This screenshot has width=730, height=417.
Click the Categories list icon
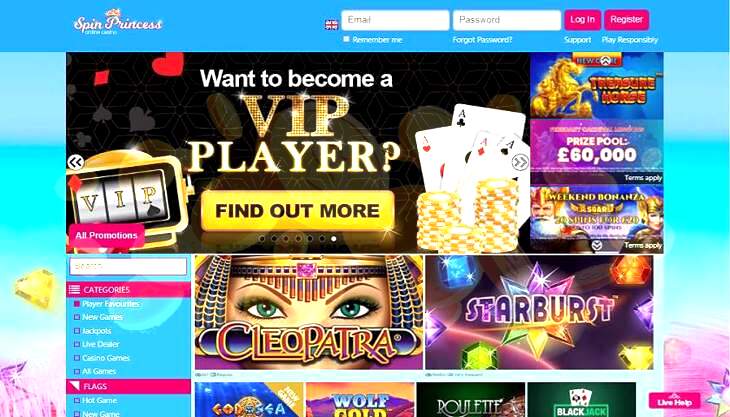coord(74,289)
